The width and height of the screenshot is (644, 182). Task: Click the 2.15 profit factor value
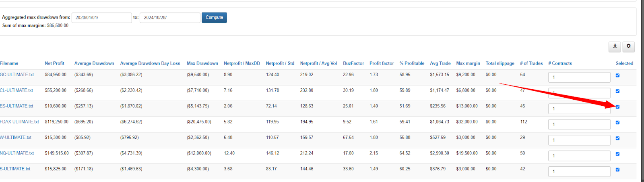[x=374, y=153]
